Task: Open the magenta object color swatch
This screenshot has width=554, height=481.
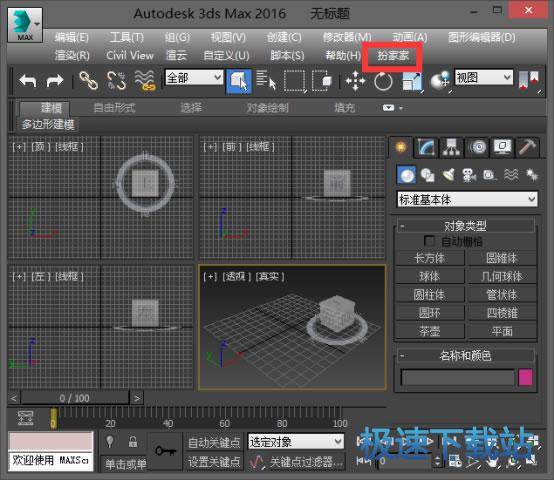Action: [525, 377]
